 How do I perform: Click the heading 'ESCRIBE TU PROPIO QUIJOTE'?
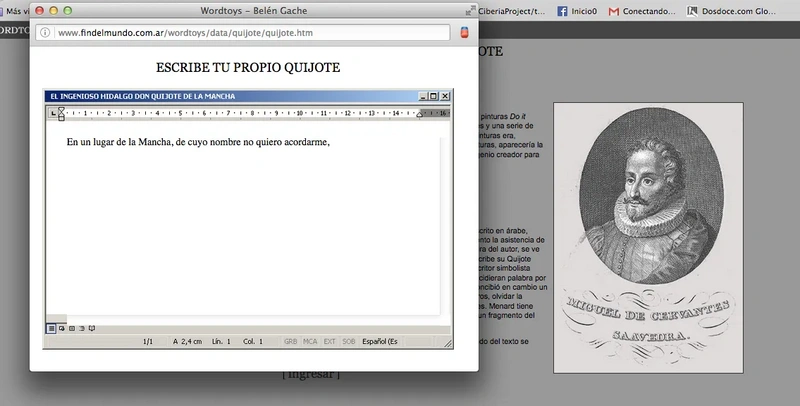click(x=248, y=67)
